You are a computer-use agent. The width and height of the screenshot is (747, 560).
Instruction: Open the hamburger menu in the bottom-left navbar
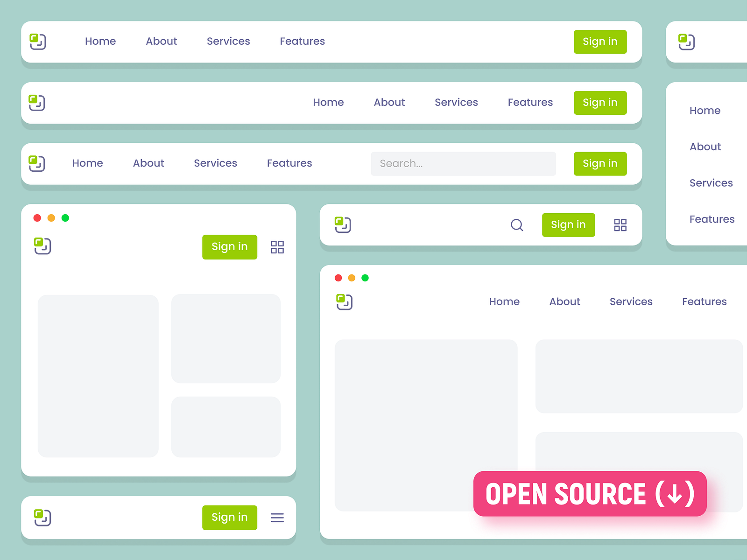click(277, 518)
